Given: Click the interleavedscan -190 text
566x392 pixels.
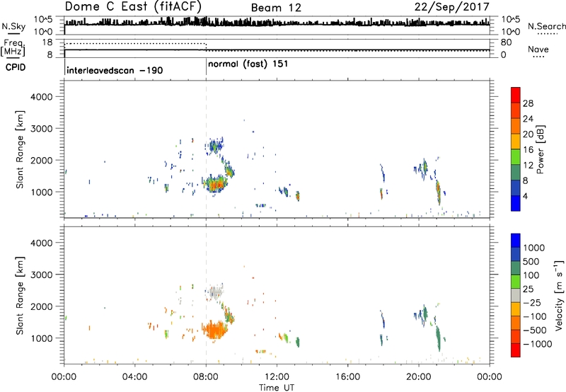Looking at the screenshot, I should (x=115, y=70).
